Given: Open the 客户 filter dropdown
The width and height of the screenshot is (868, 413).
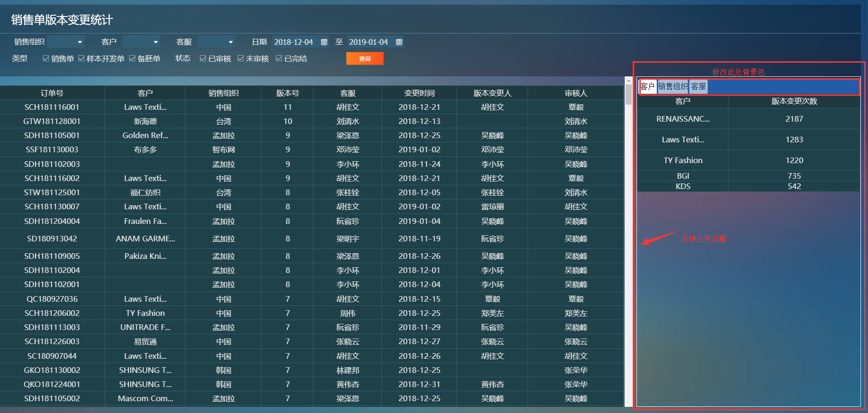Looking at the screenshot, I should click(x=141, y=42).
